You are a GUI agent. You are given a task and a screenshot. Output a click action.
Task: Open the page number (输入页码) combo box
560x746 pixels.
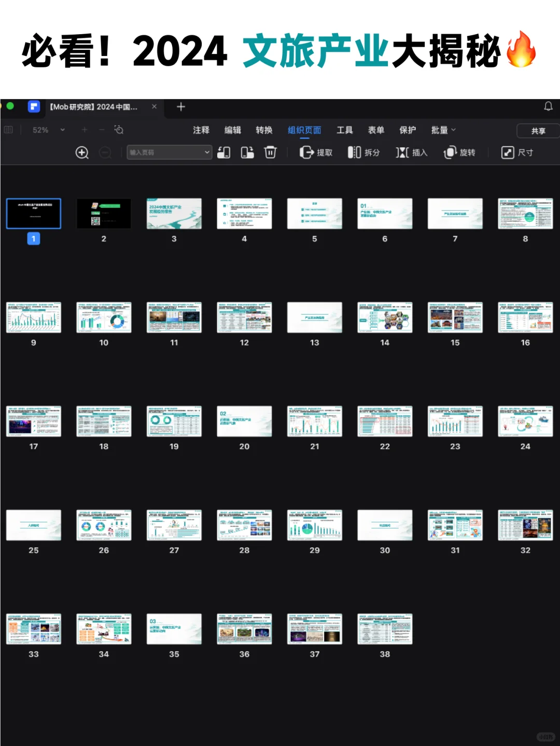pyautogui.click(x=170, y=152)
